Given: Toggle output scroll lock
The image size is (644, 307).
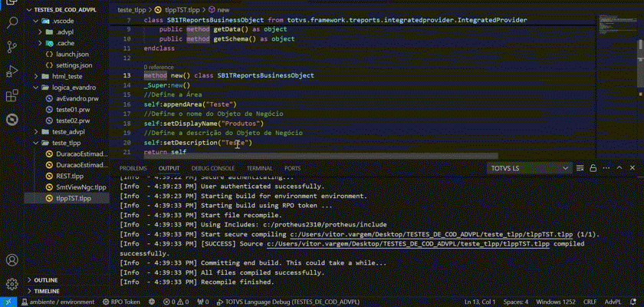Looking at the screenshot, I should coord(593,168).
